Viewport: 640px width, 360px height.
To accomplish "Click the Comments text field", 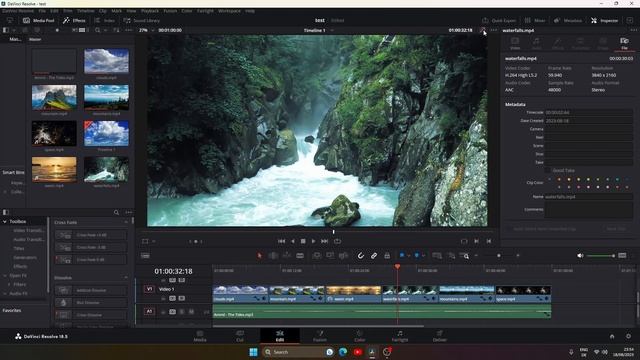I will pos(588,209).
